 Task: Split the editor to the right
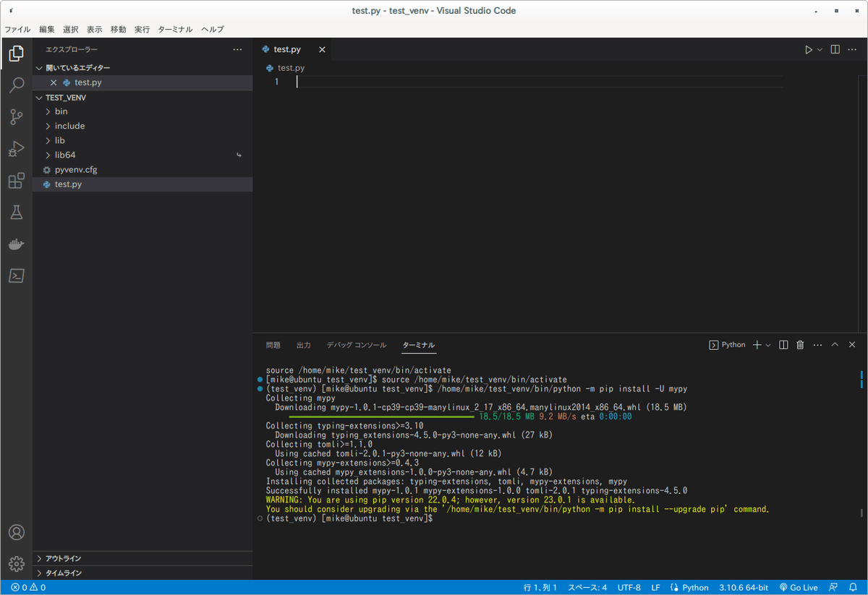[835, 50]
